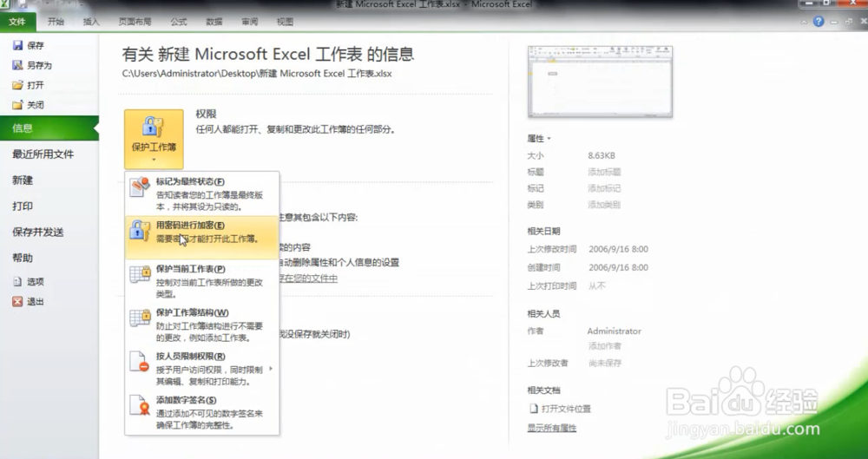The width and height of the screenshot is (868, 459).
Task: Click the file path text under heading
Action: (257, 73)
